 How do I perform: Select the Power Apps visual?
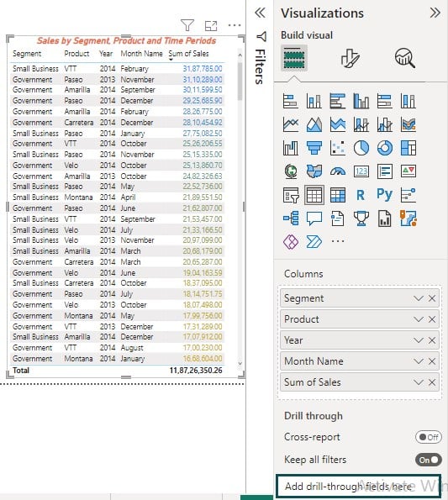tap(291, 241)
